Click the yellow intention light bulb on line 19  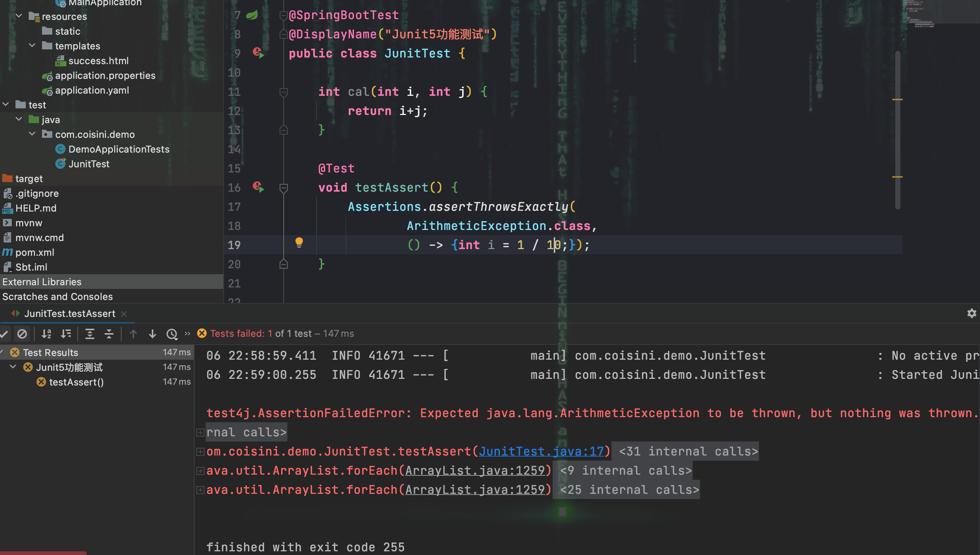tap(299, 242)
